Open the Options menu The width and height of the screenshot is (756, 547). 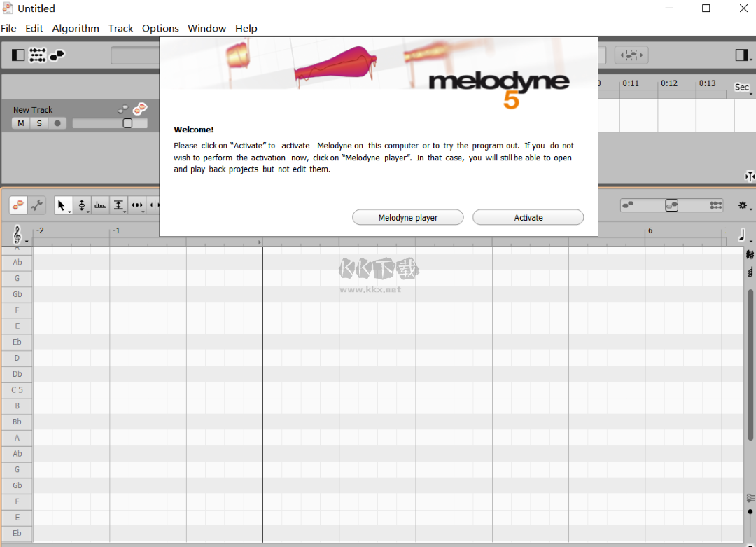tap(160, 28)
